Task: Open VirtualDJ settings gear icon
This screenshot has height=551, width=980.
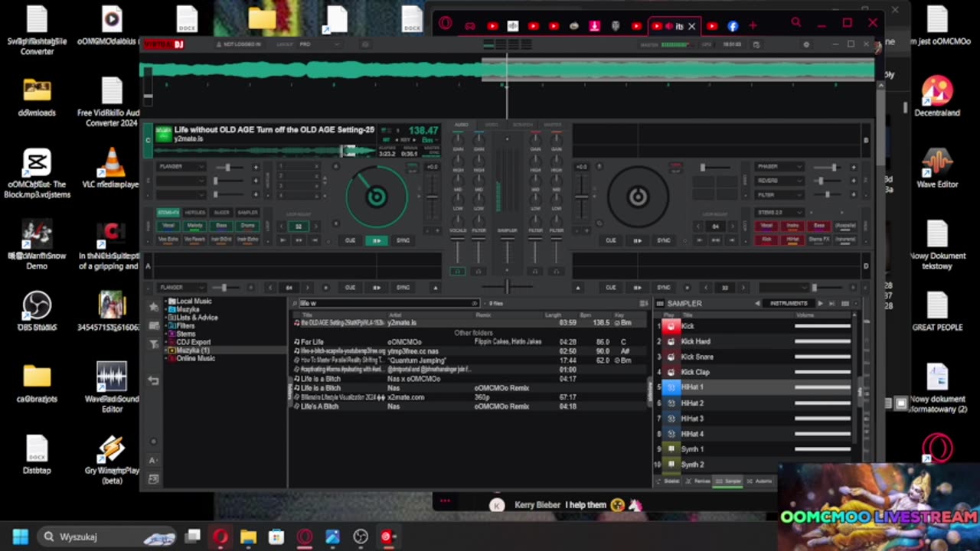Action: click(805, 44)
